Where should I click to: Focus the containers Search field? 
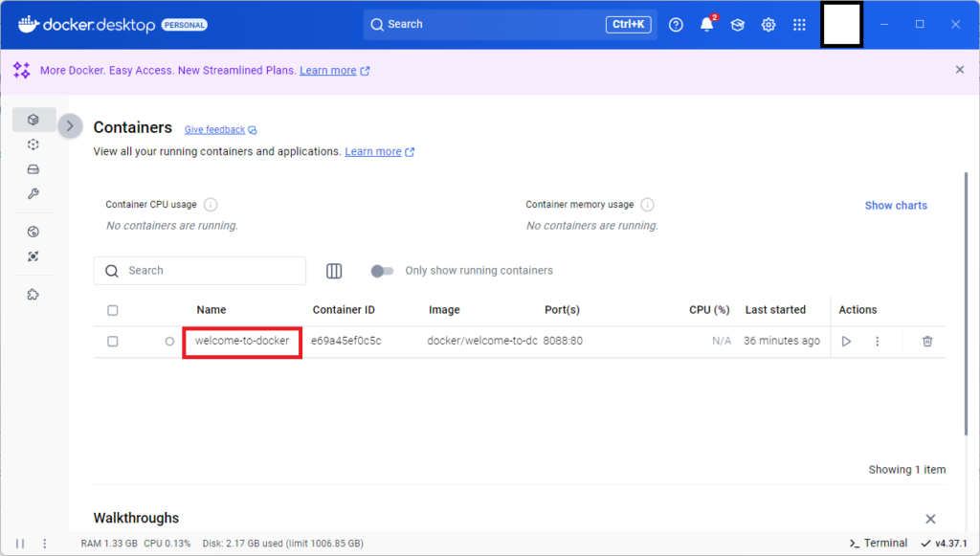pyautogui.click(x=200, y=271)
